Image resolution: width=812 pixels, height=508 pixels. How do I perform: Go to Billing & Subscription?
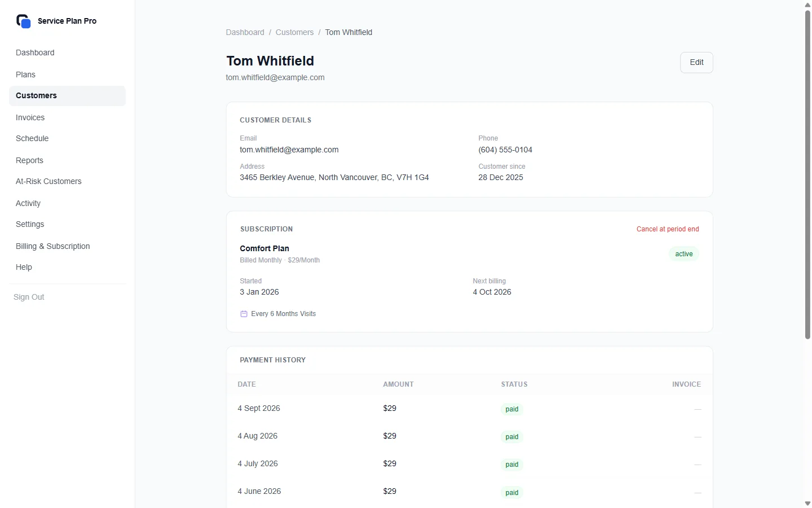point(67,246)
